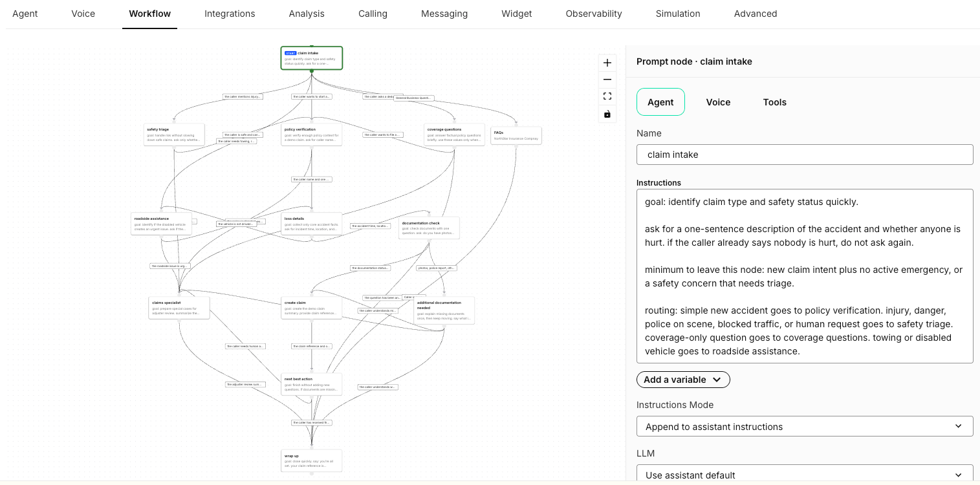The width and height of the screenshot is (980, 485).
Task: Select the Agent sub-tab in node panel
Action: click(660, 102)
